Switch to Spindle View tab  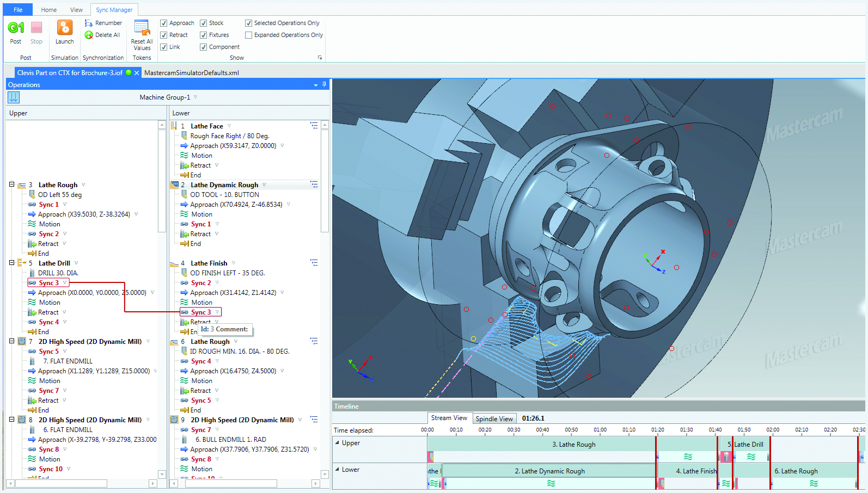click(494, 418)
